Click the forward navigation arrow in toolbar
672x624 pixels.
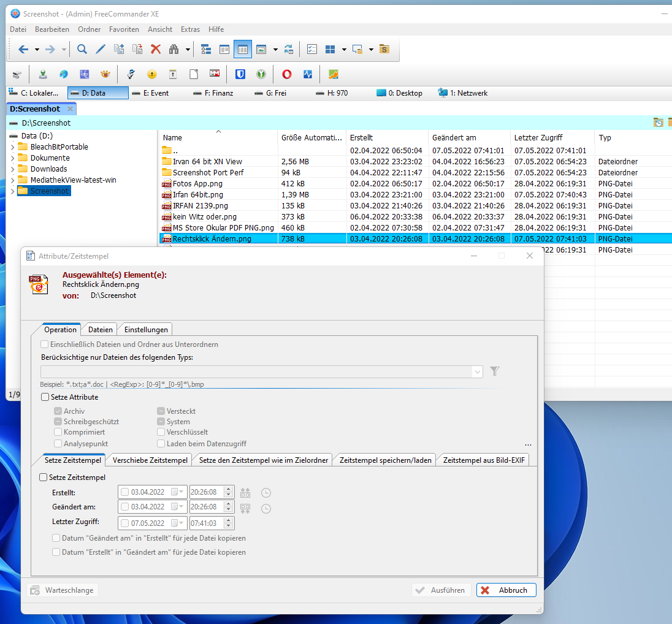(x=50, y=49)
